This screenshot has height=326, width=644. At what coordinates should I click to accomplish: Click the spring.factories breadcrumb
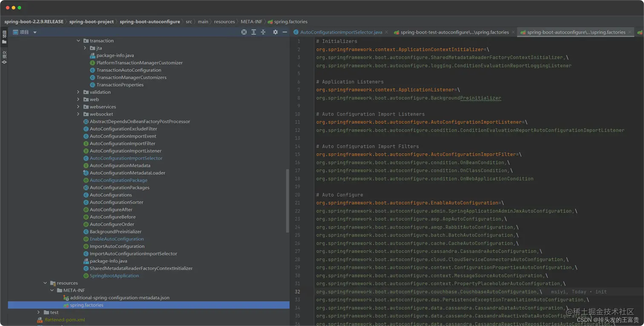(x=287, y=22)
